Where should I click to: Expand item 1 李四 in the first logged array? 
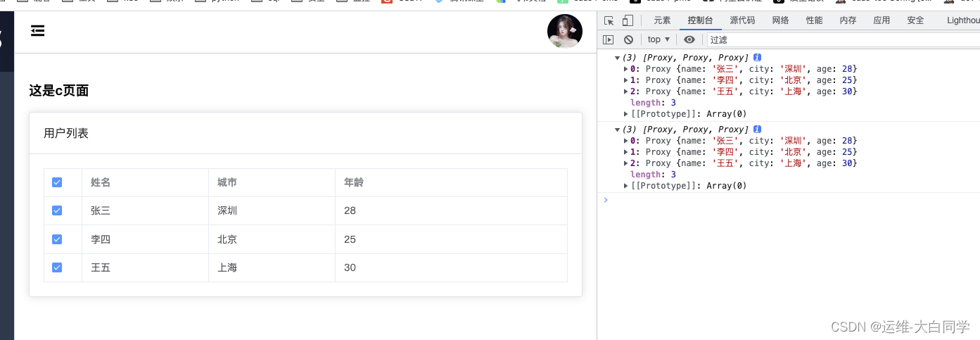point(626,80)
